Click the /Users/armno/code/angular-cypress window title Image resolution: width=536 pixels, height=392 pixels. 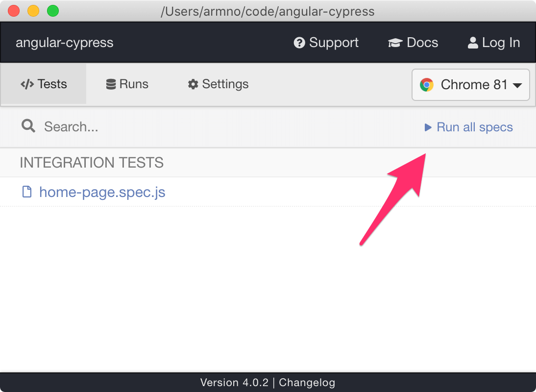point(268,11)
